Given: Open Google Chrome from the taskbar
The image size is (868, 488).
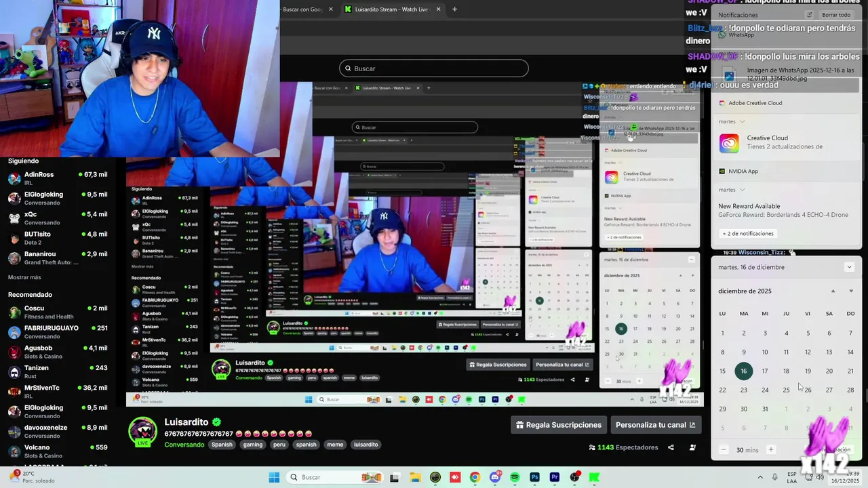Looking at the screenshot, I should pos(475,477).
